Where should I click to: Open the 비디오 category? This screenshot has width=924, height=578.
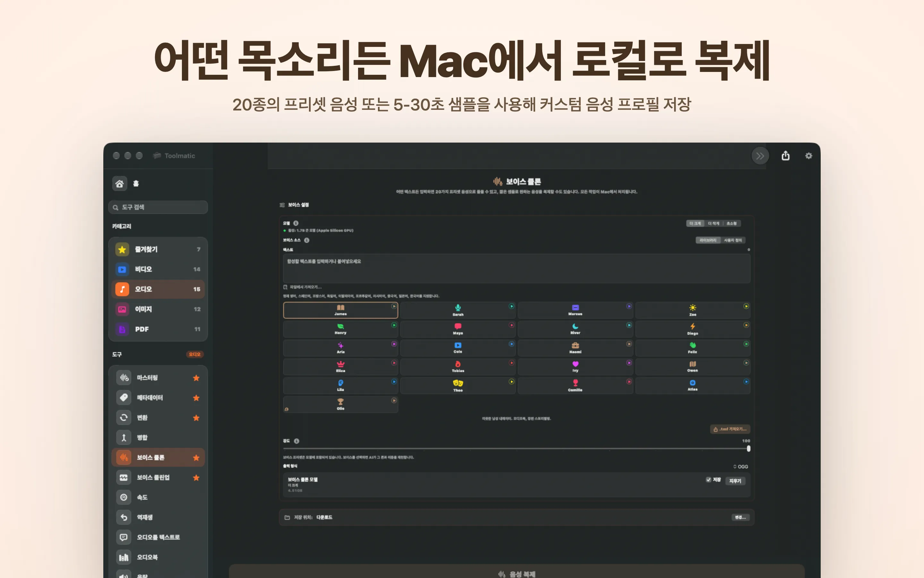158,269
